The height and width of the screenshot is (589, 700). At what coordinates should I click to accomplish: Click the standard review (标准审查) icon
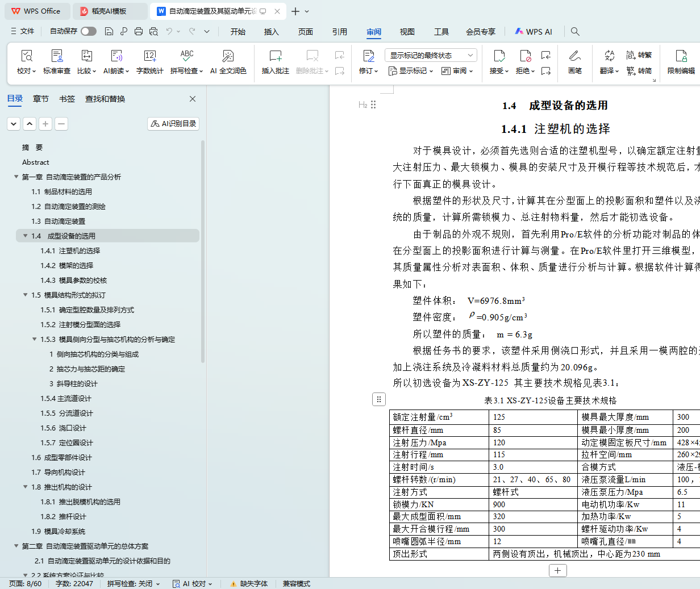57,56
